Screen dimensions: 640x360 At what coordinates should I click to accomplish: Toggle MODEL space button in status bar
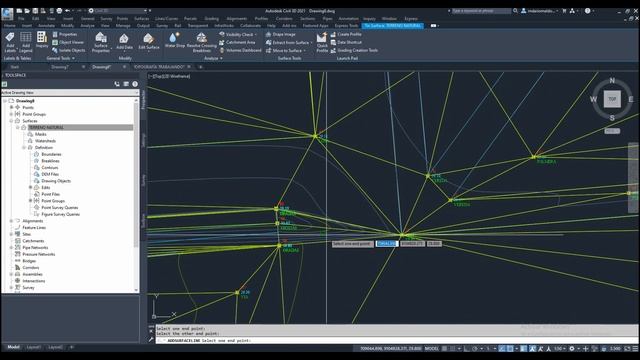point(431,349)
